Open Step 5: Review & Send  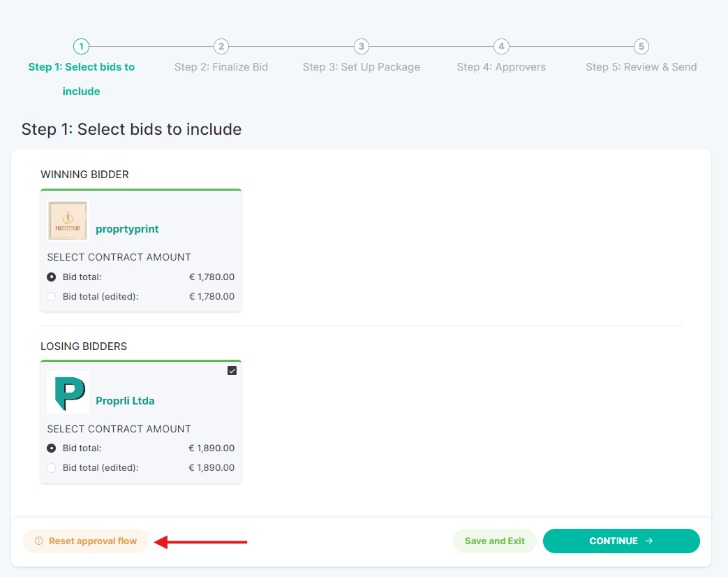tap(641, 67)
